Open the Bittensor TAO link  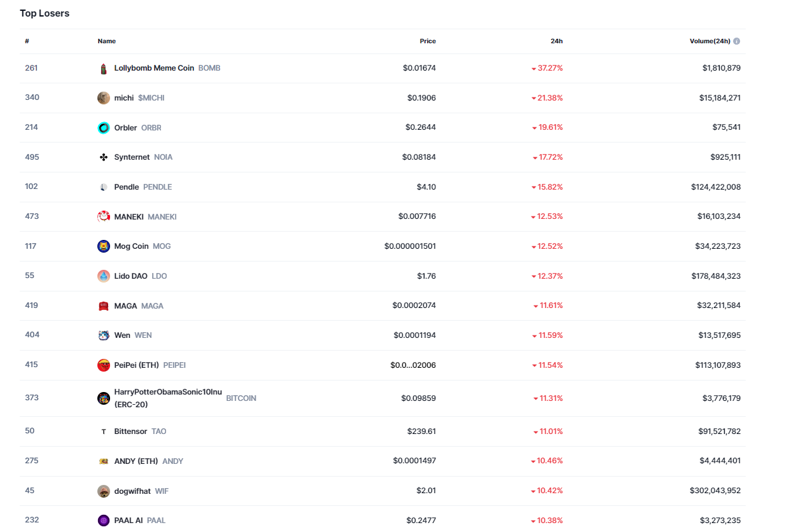coord(130,431)
